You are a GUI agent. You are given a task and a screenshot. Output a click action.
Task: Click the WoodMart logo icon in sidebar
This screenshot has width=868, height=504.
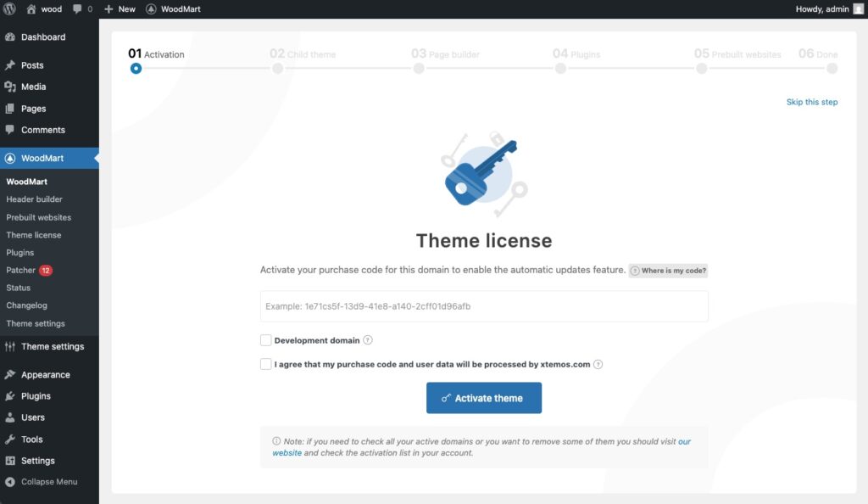[x=10, y=158]
